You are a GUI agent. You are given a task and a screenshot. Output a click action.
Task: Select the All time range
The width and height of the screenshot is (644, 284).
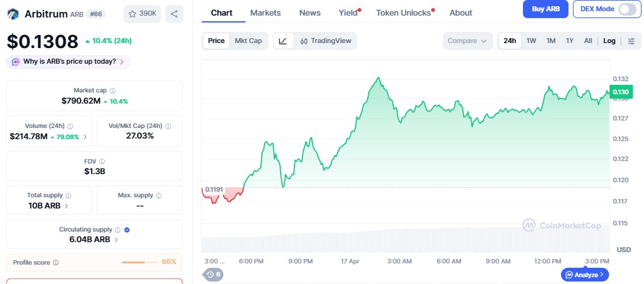[x=588, y=41]
